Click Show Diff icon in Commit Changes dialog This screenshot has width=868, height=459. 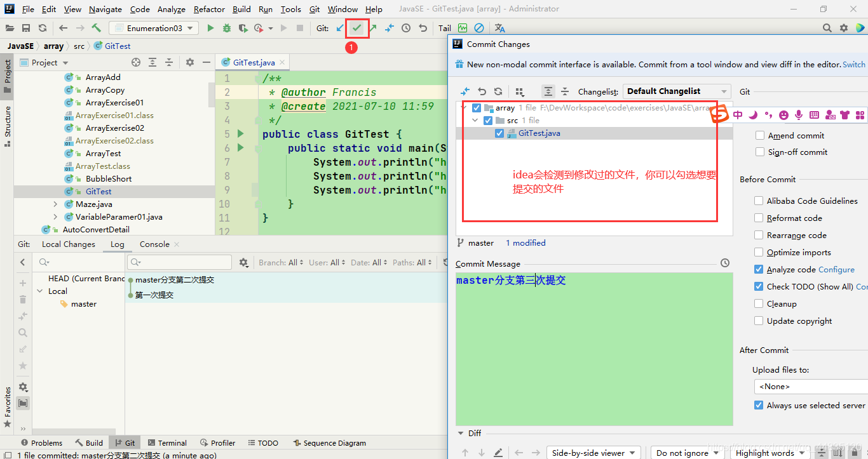click(465, 91)
